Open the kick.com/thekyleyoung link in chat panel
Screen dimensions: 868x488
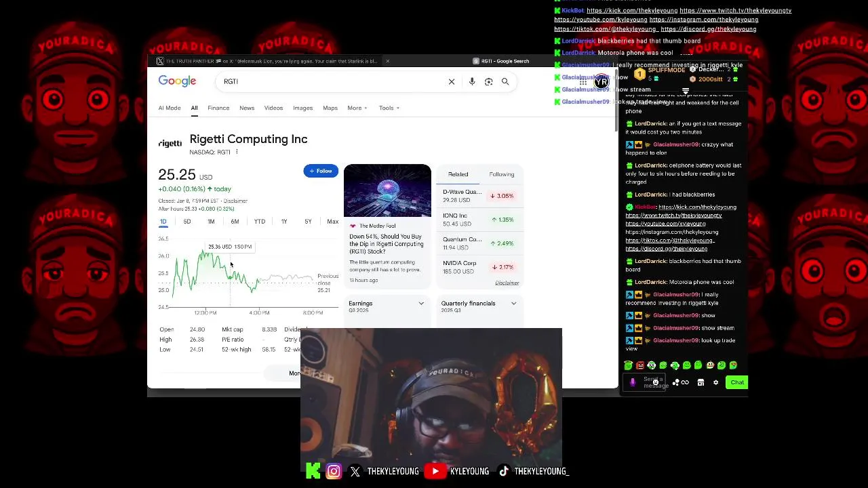pyautogui.click(x=697, y=207)
